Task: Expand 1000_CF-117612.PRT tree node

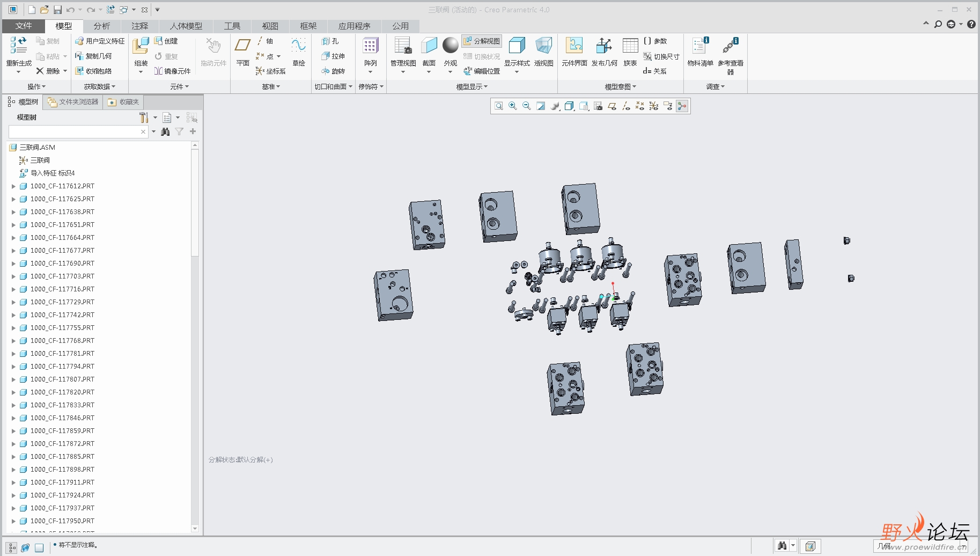Action: point(13,186)
